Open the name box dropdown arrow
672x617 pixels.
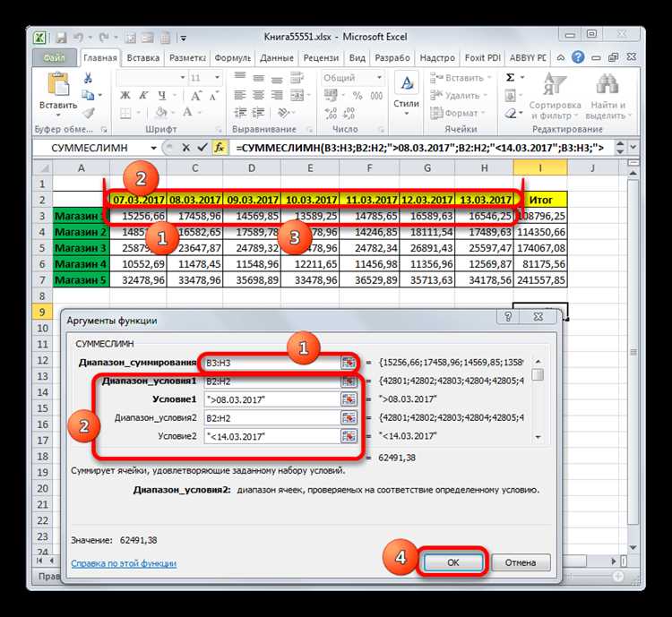(x=153, y=148)
